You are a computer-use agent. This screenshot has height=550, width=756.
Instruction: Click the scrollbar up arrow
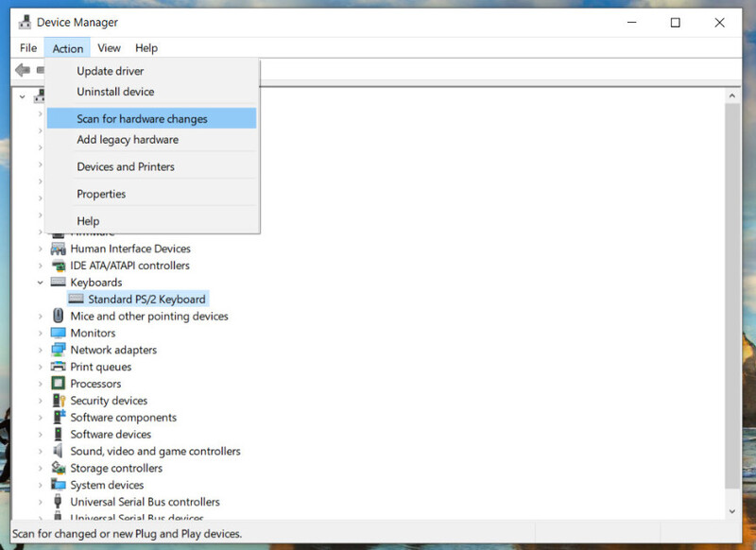click(x=731, y=96)
